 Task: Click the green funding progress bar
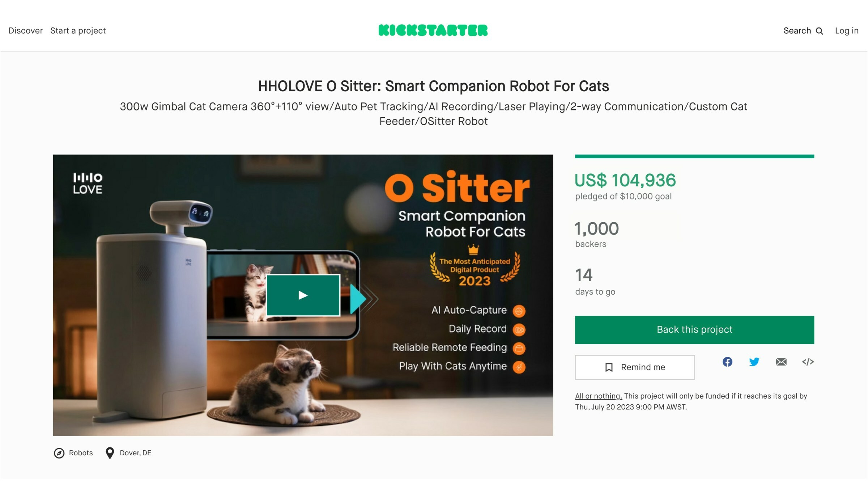[694, 156]
